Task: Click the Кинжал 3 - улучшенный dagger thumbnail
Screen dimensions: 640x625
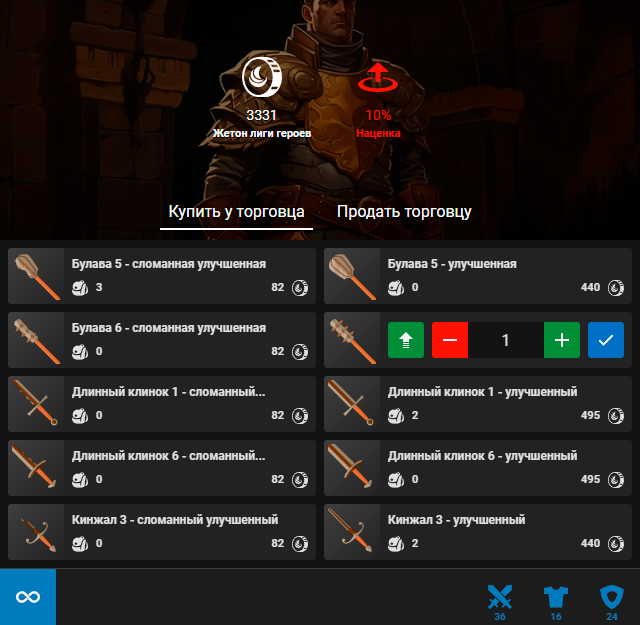Action: 352,532
